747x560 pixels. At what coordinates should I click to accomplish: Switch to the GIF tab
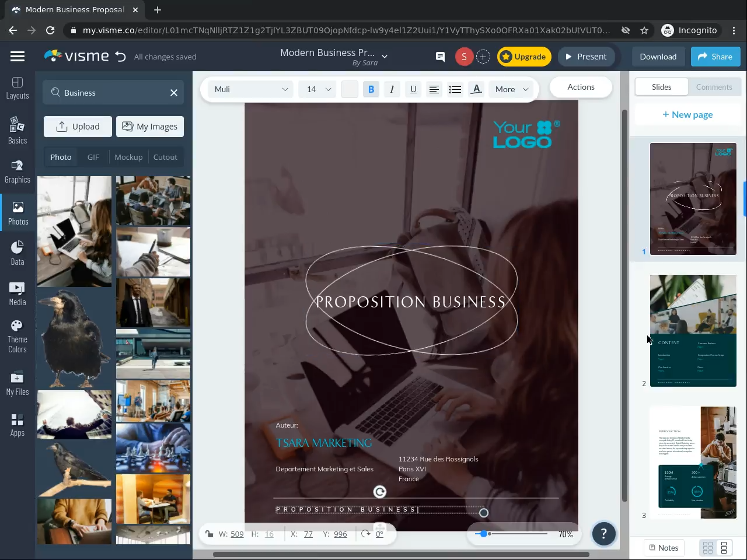click(93, 157)
